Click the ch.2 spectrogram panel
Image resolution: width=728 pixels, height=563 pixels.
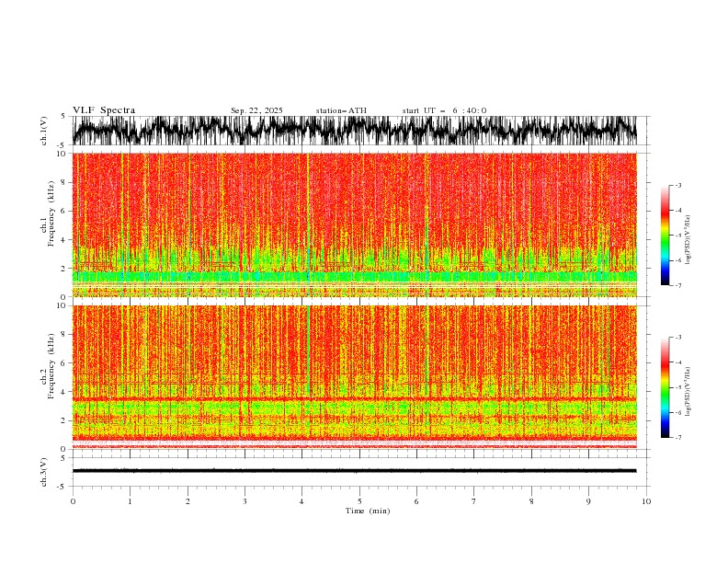click(354, 377)
